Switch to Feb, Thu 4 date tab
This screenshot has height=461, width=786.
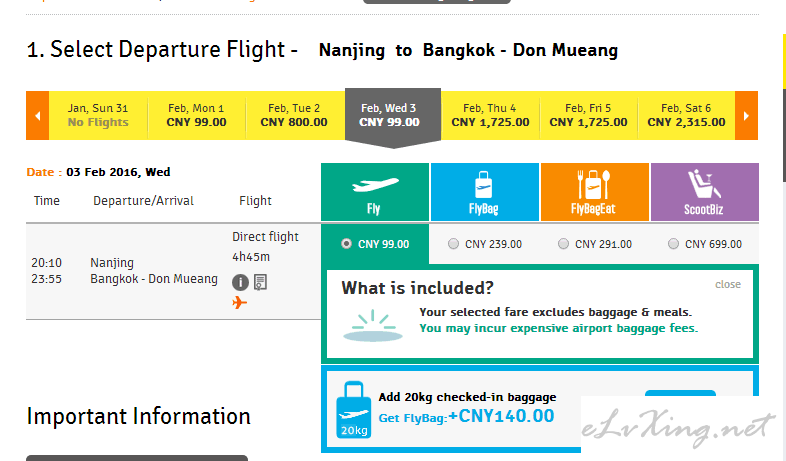click(x=490, y=116)
